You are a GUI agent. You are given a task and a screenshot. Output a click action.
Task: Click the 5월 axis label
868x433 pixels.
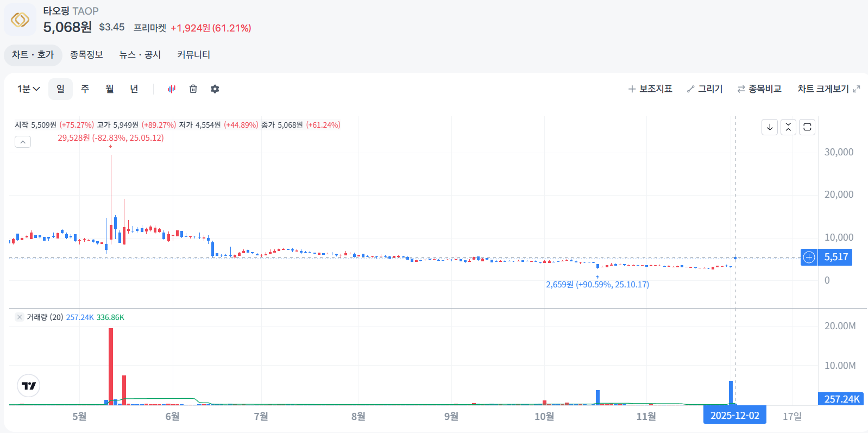[79, 417]
